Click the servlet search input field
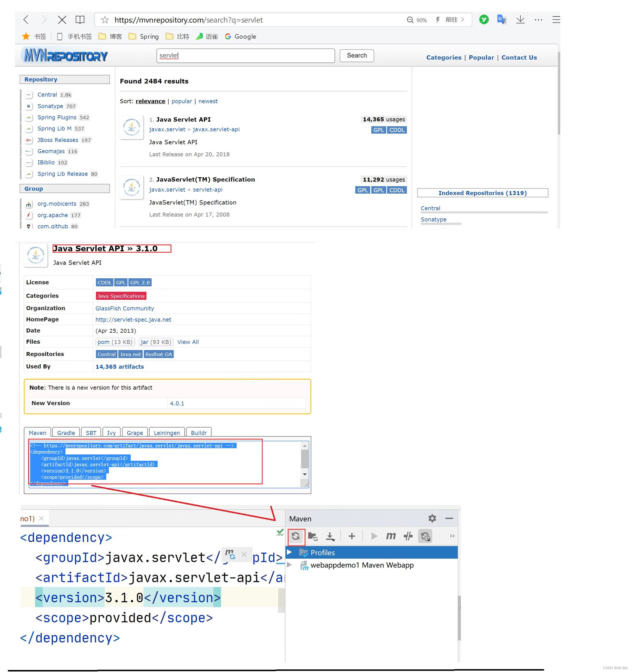 pyautogui.click(x=246, y=55)
